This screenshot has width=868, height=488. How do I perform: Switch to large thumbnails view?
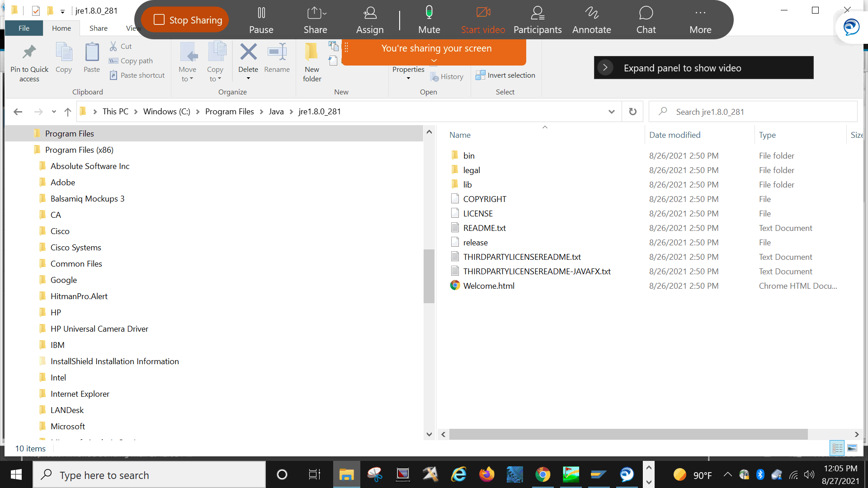point(853,448)
